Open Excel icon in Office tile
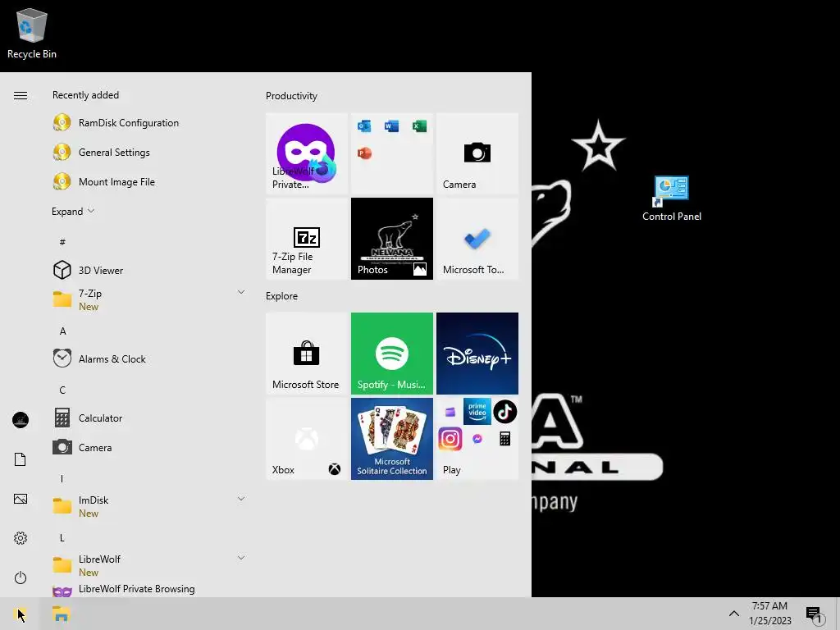The image size is (840, 630). (x=419, y=126)
